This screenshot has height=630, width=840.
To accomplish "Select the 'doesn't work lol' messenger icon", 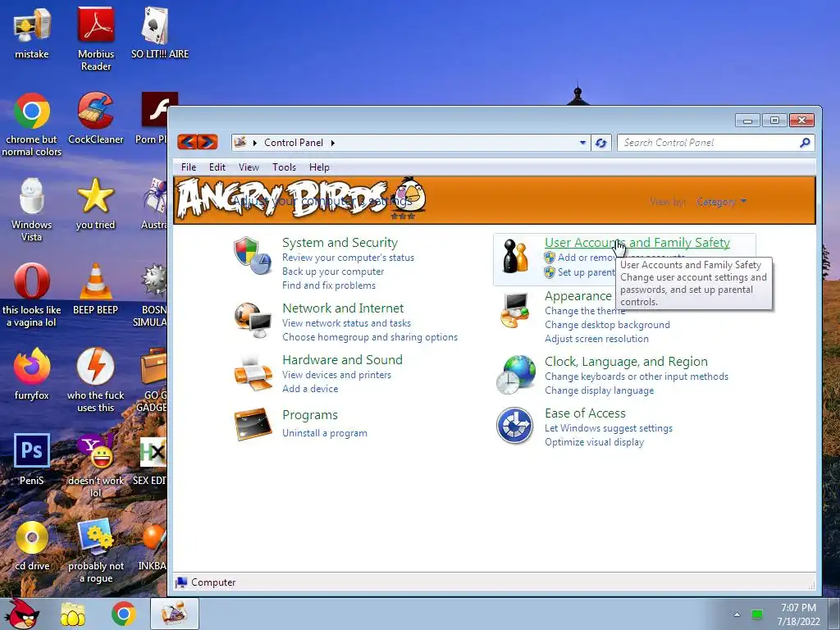I will [x=96, y=466].
